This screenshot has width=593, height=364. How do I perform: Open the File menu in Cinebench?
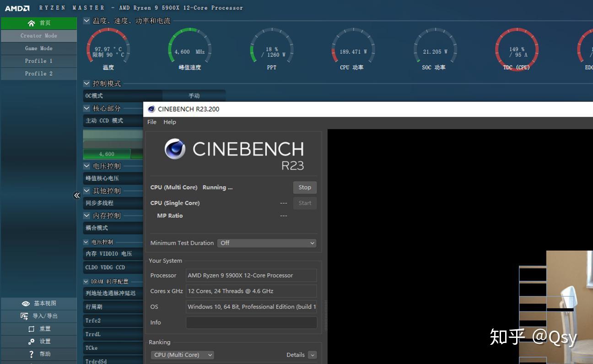(x=152, y=122)
